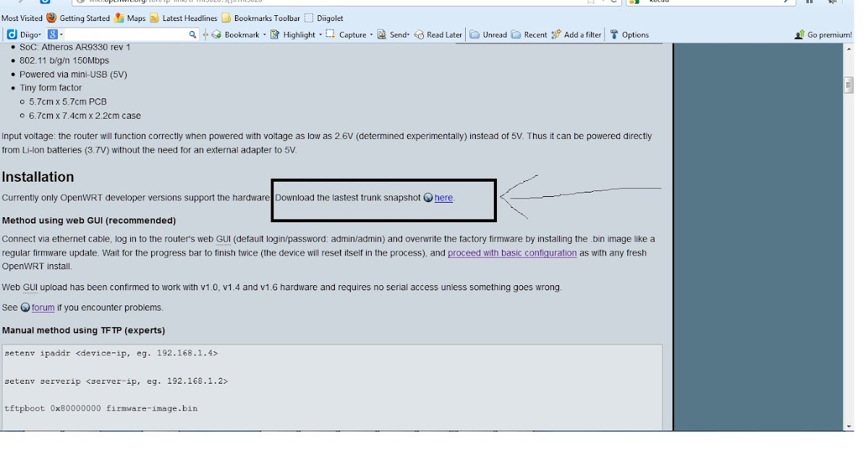Open the Bookmarks Toolbar folder
The width and height of the screenshot is (868, 456).
click(x=260, y=18)
